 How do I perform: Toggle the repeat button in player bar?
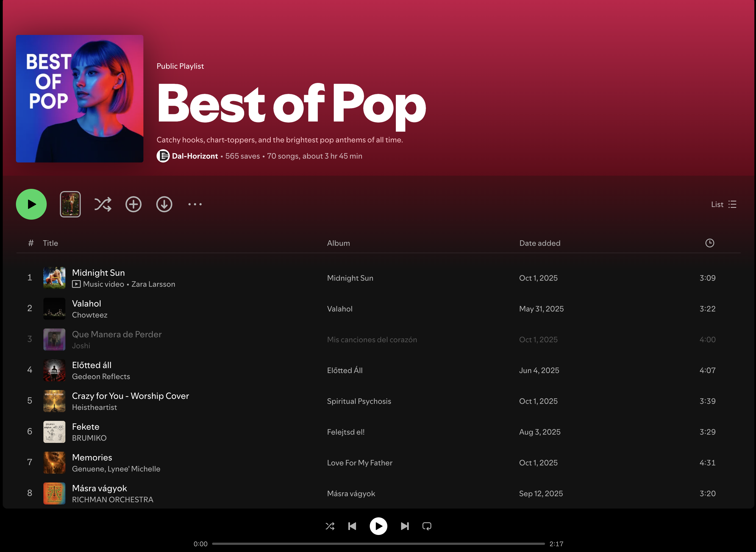(x=426, y=526)
